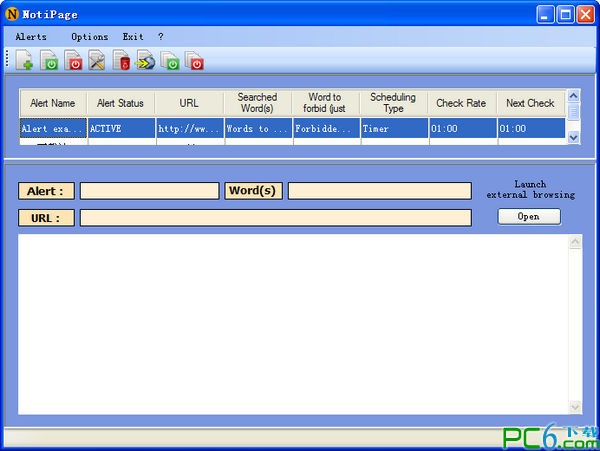Minimize the NotiPage window
Viewport: 600px width, 451px height.
pyautogui.click(x=545, y=15)
